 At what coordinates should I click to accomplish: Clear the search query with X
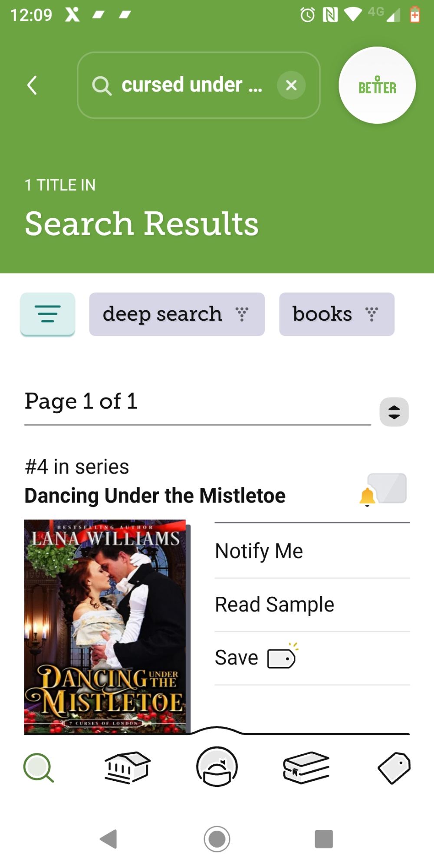point(291,85)
